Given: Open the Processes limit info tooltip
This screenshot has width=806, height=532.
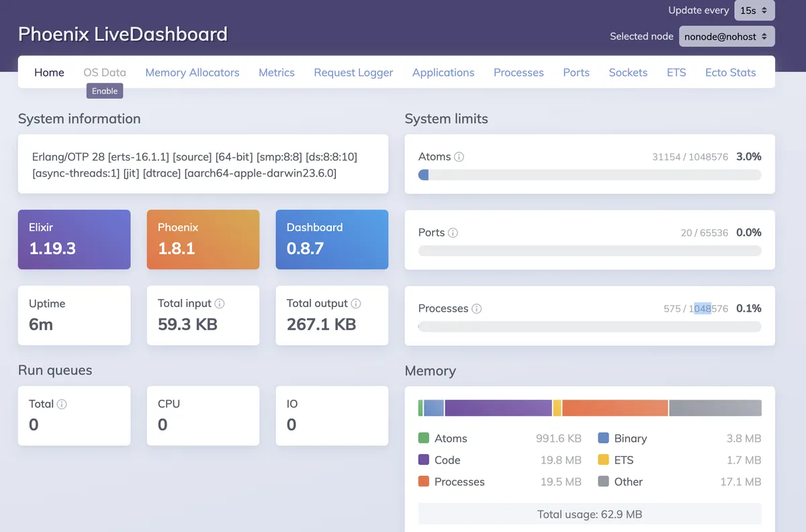Looking at the screenshot, I should pyautogui.click(x=478, y=309).
